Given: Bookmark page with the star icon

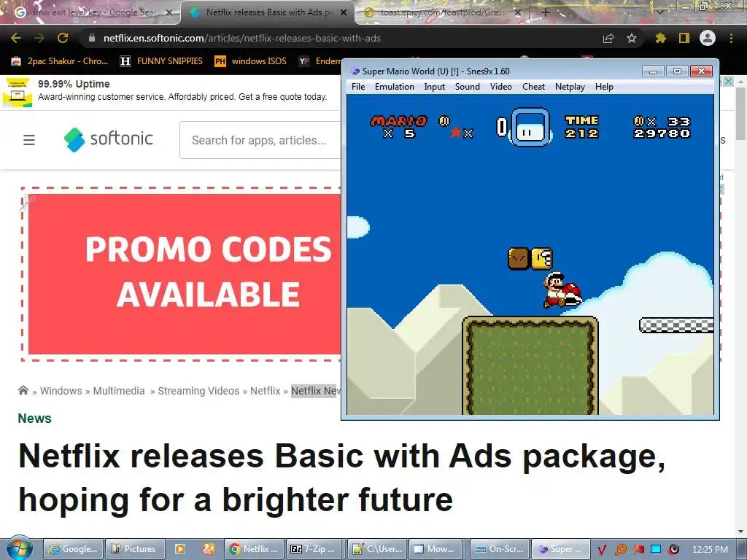Looking at the screenshot, I should pyautogui.click(x=632, y=38).
